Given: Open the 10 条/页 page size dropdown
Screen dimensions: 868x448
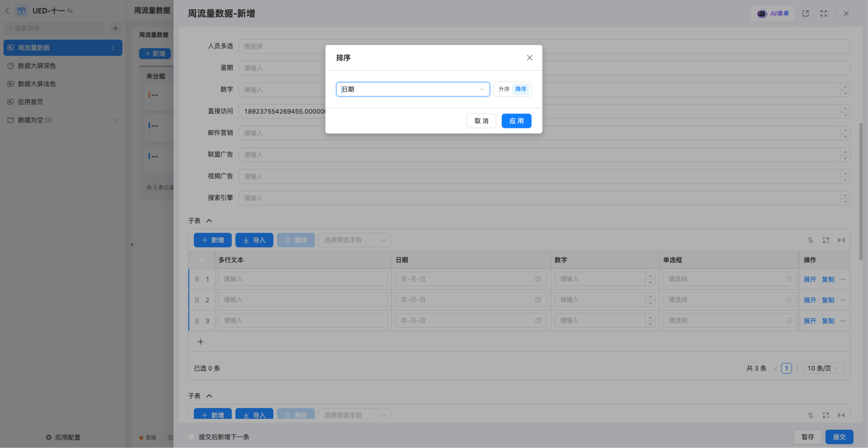Looking at the screenshot, I should 823,368.
